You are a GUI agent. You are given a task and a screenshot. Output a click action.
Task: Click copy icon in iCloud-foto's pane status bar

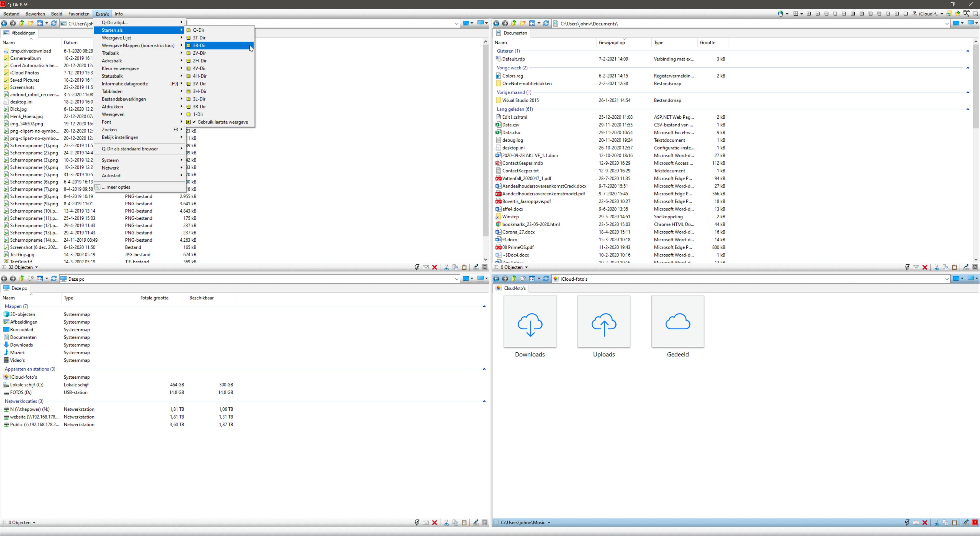pyautogui.click(x=945, y=523)
